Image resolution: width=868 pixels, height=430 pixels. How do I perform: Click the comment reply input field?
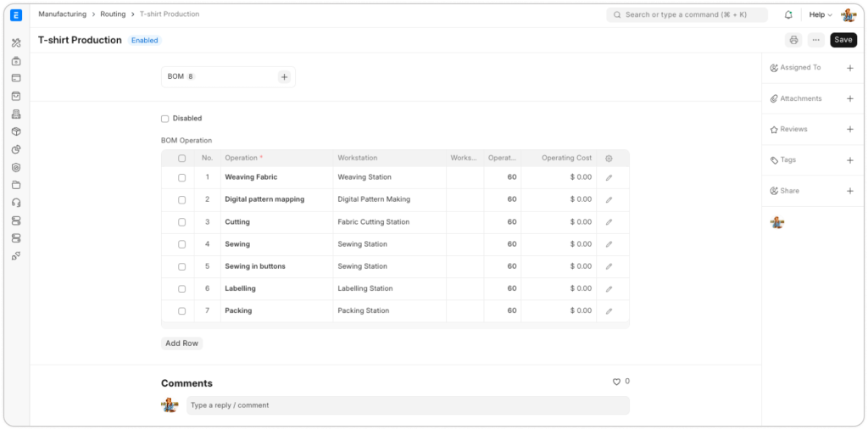pos(407,405)
